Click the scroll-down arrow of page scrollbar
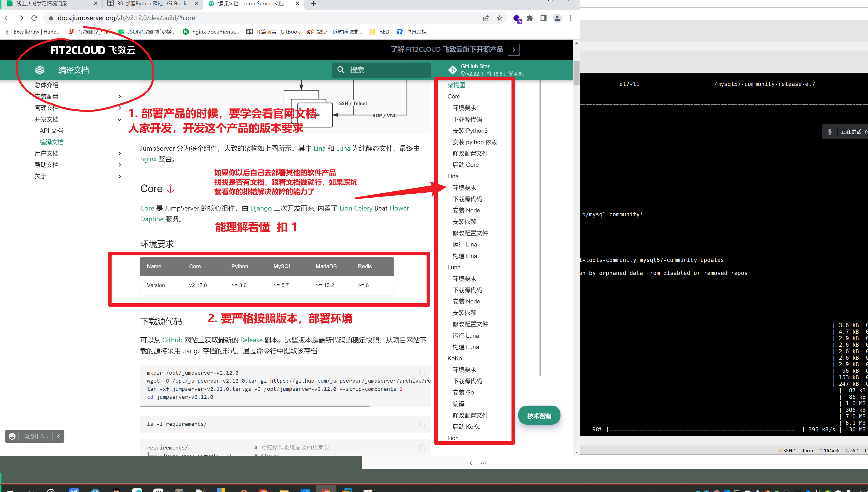Image resolution: width=868 pixels, height=492 pixels. [x=576, y=452]
